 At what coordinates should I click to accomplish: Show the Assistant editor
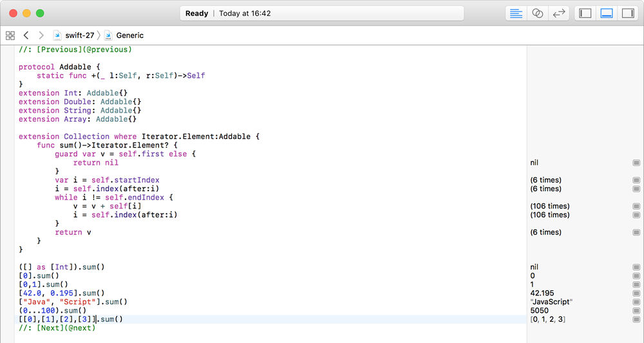pyautogui.click(x=537, y=14)
